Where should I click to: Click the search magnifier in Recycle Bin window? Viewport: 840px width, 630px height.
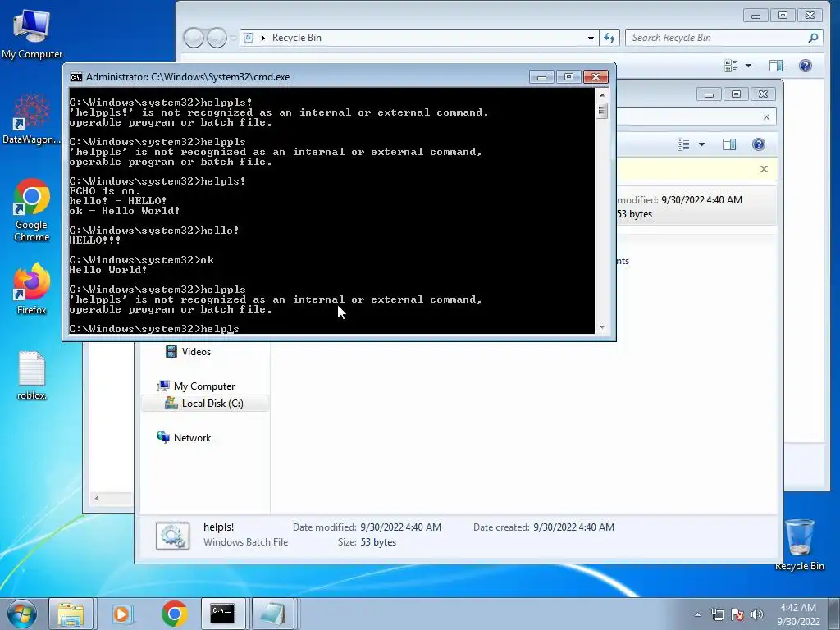click(813, 38)
